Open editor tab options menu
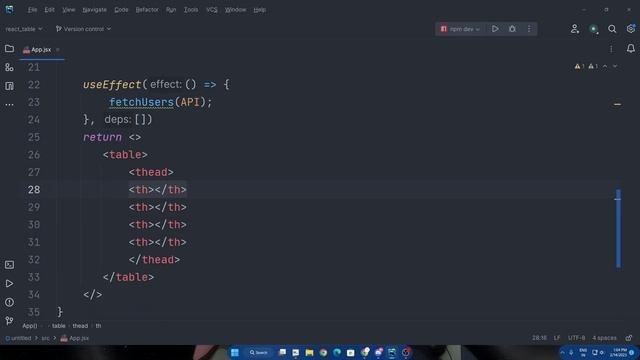This screenshot has width=640, height=360. pos(611,49)
